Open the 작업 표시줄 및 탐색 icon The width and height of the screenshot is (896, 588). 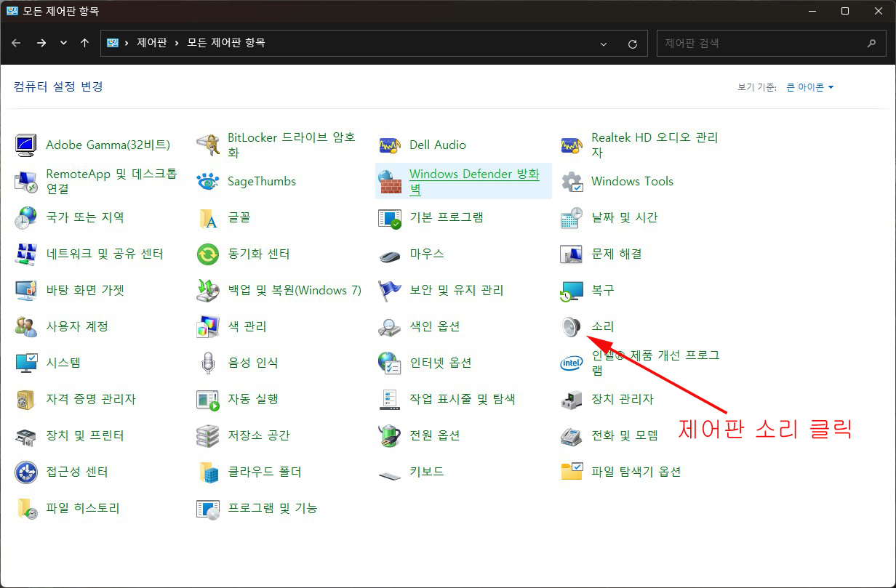click(x=390, y=399)
